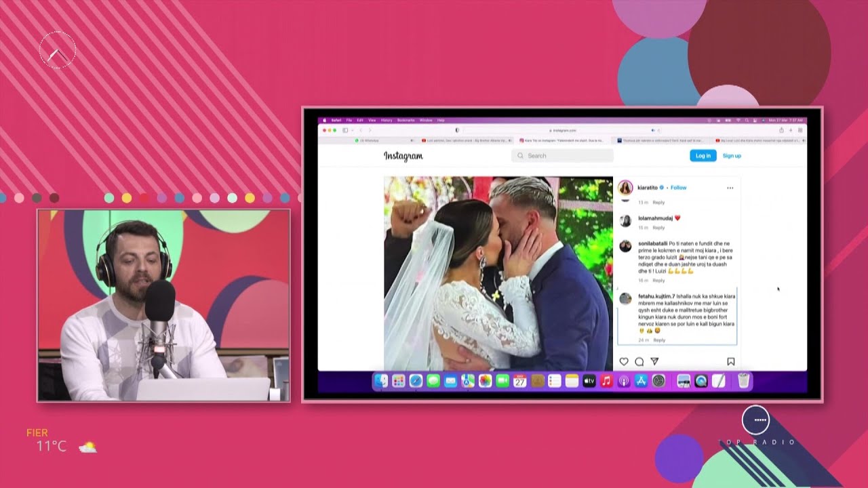Open the Window menu in menu bar
Screen dimensions: 868x488
(x=426, y=120)
